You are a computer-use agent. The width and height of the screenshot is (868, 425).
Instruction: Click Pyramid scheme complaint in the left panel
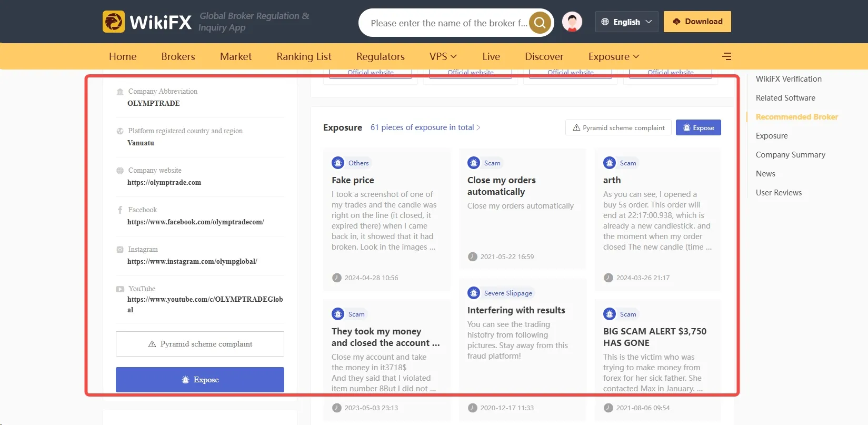click(x=200, y=344)
